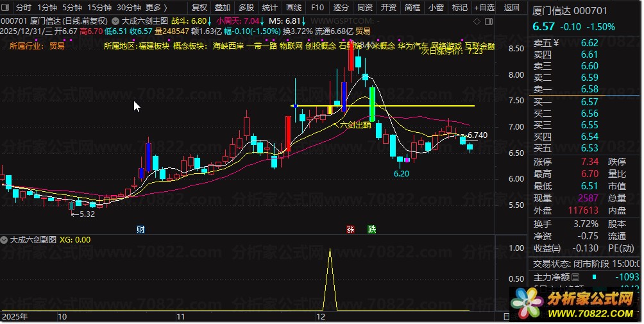The height and width of the screenshot is (324, 644).
Task: Select the 5分钟 period tab
Action: point(72,8)
